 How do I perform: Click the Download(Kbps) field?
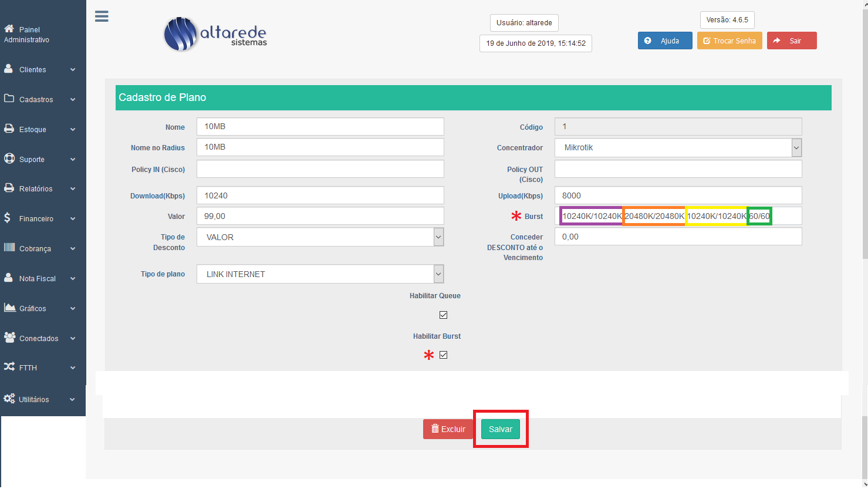pos(320,195)
